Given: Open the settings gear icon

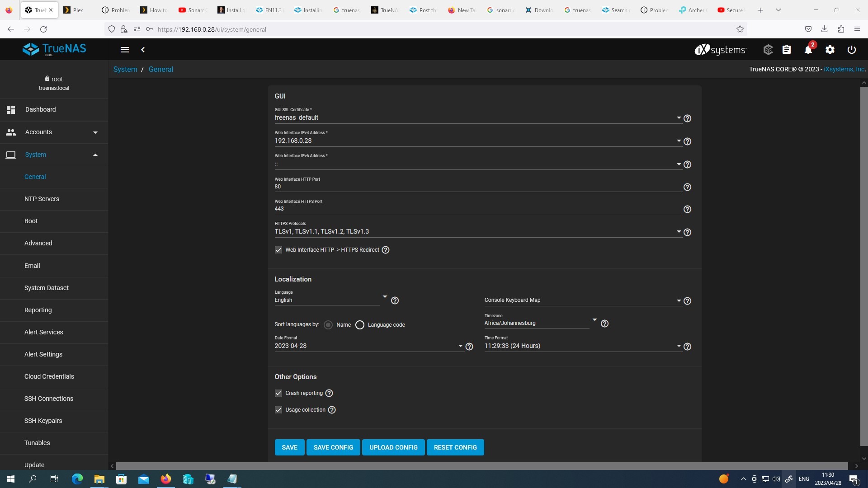Looking at the screenshot, I should pos(830,50).
